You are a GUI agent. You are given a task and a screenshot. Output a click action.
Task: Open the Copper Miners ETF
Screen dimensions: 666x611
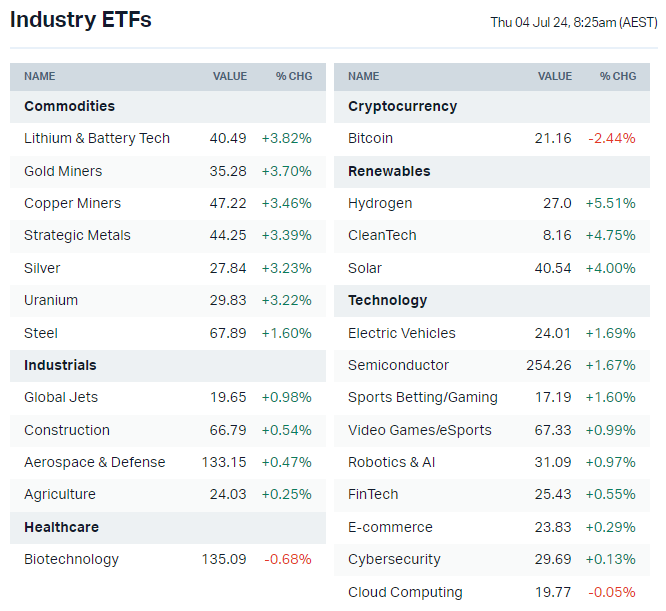(72, 203)
